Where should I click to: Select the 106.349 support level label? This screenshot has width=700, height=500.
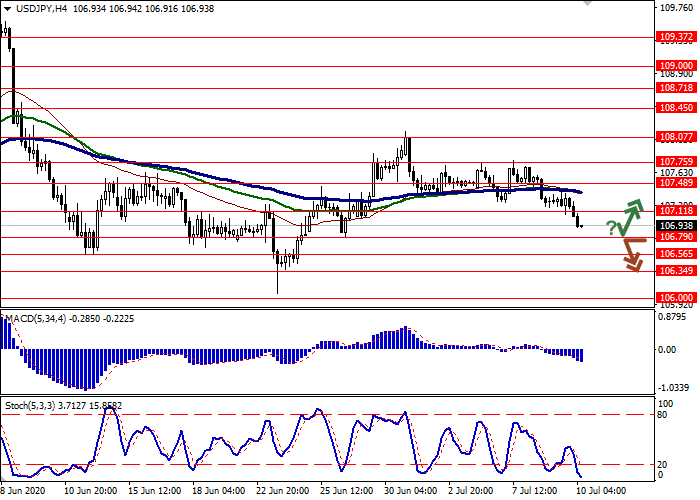676,271
